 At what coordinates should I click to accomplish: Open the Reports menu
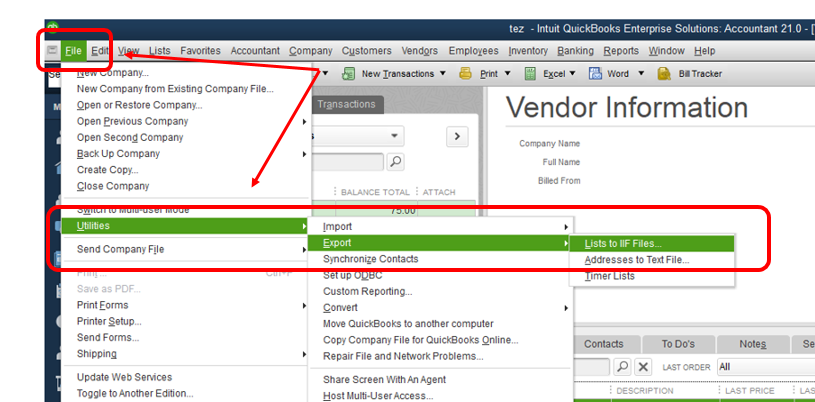(x=621, y=51)
